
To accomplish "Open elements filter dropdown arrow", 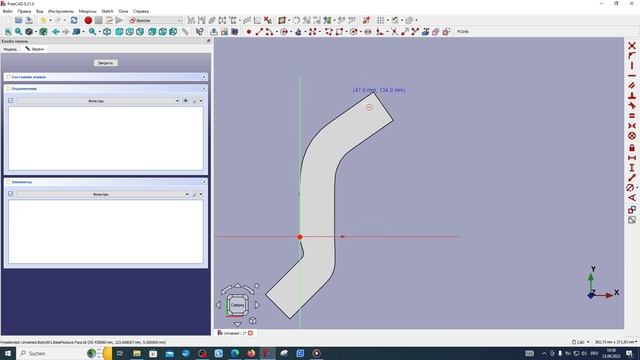I will click(187, 194).
